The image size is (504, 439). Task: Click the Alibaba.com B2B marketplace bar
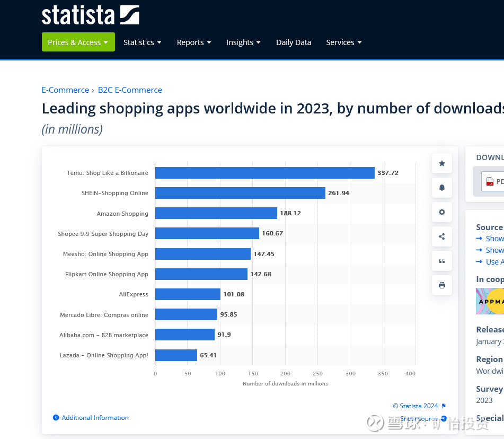[x=185, y=335]
